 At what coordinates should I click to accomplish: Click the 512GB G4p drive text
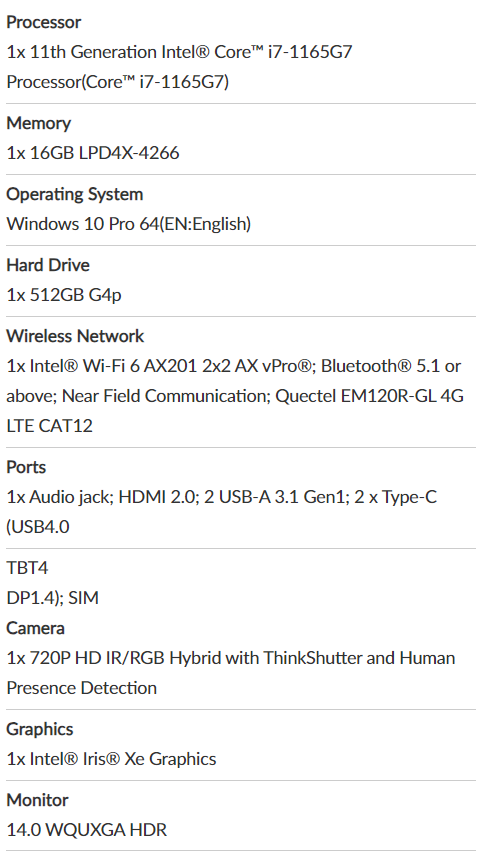[x=64, y=295]
